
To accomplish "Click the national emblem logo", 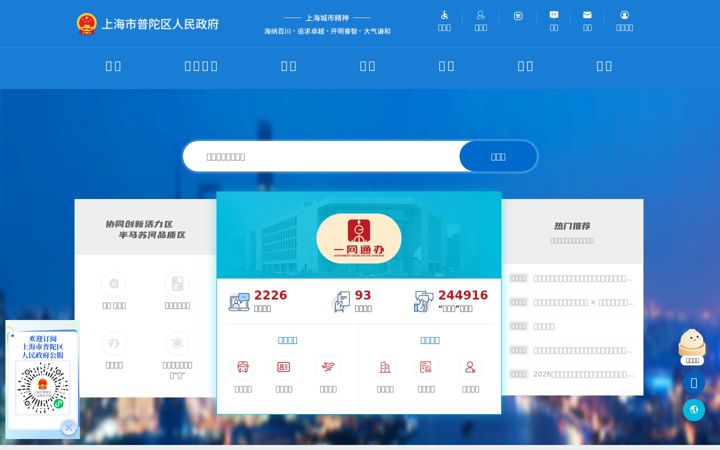I will pyautogui.click(x=87, y=23).
